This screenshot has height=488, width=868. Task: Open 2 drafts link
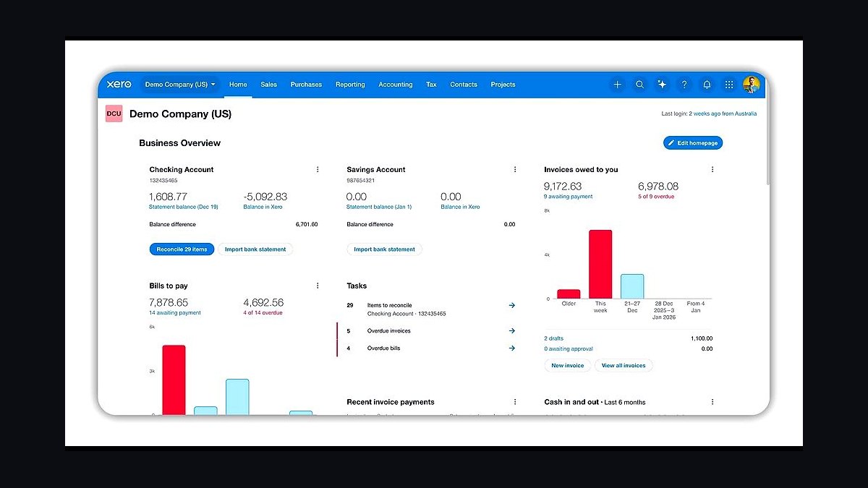click(553, 338)
